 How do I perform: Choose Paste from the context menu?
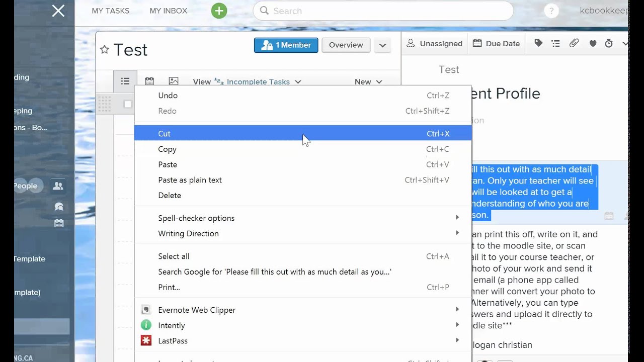(x=303, y=164)
